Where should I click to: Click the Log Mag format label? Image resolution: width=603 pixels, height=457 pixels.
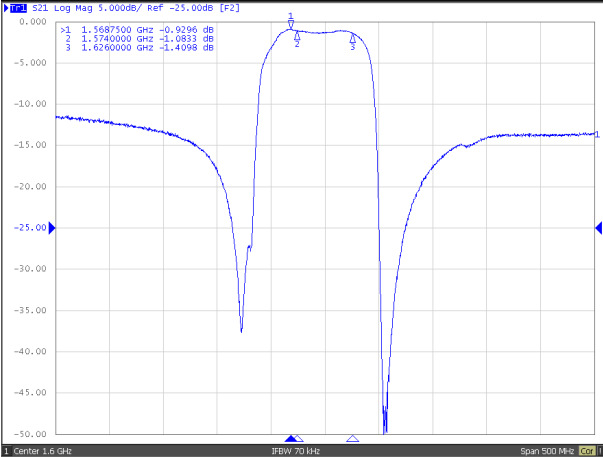click(76, 7)
